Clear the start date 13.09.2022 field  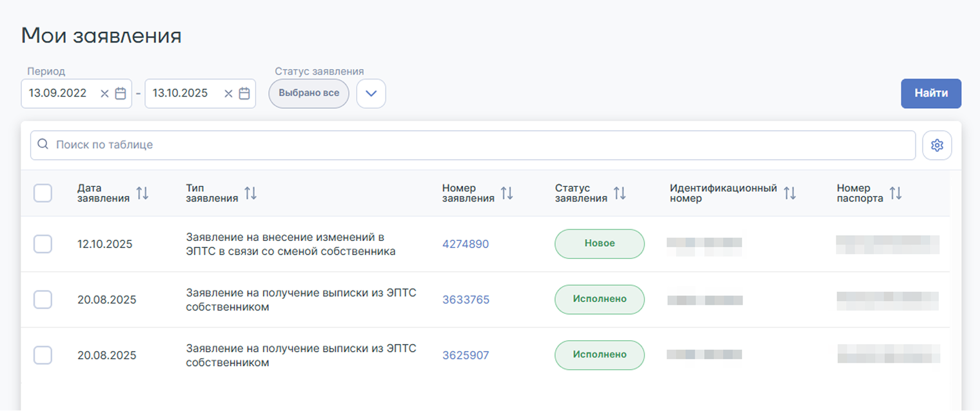click(104, 93)
